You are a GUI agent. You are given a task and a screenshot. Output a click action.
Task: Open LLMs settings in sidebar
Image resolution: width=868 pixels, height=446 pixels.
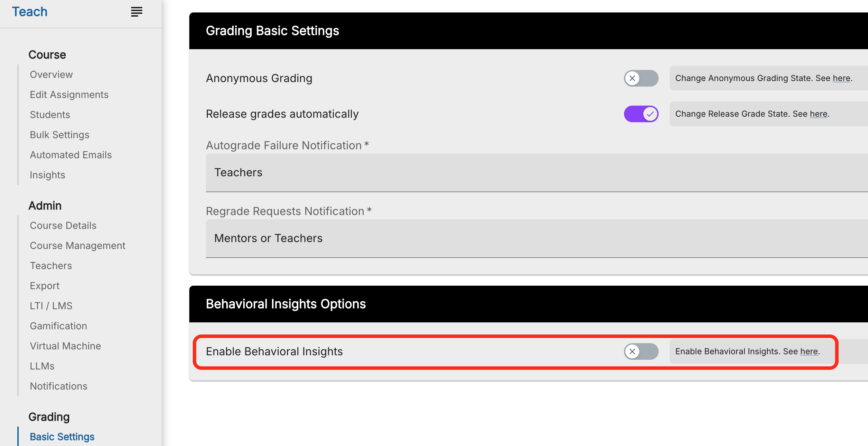(x=42, y=366)
